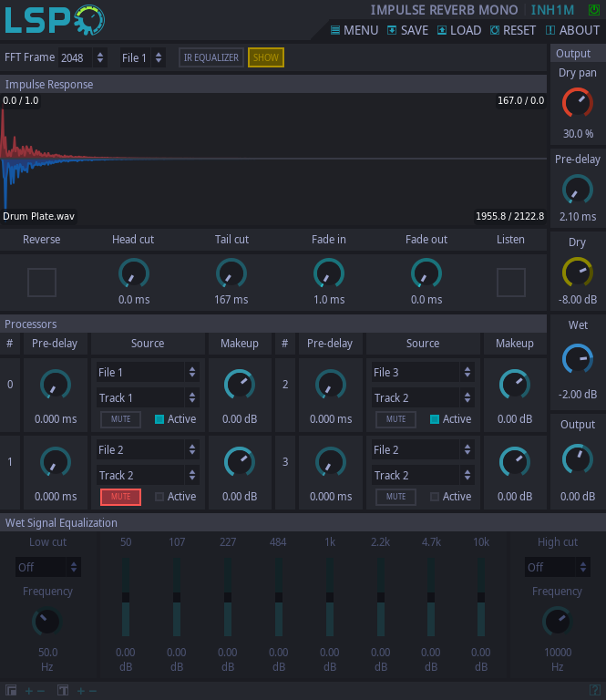The image size is (606, 700).
Task: Enable the Reverse checkbox
Action: click(x=42, y=283)
